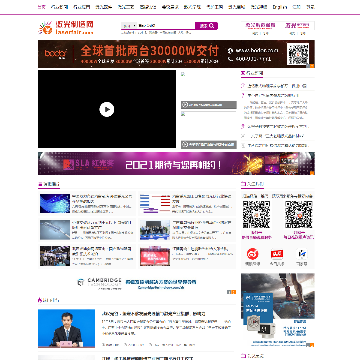Click first news item in right sidebar list

tap(277, 86)
